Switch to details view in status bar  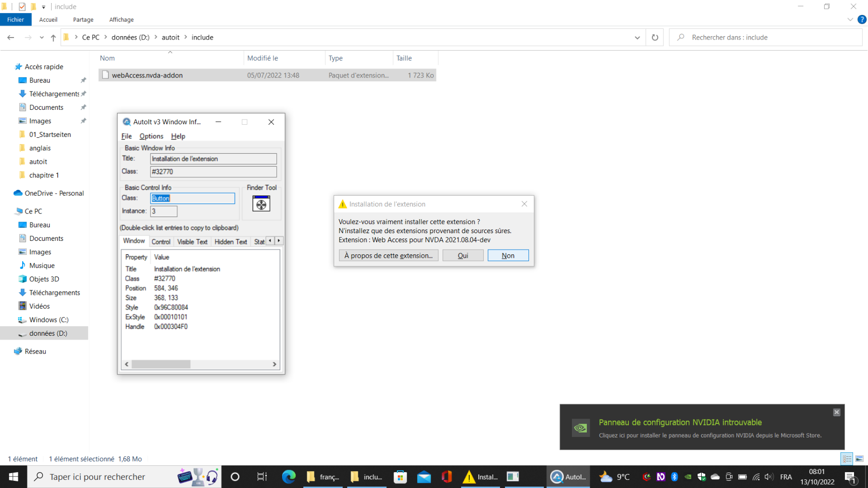point(847,459)
